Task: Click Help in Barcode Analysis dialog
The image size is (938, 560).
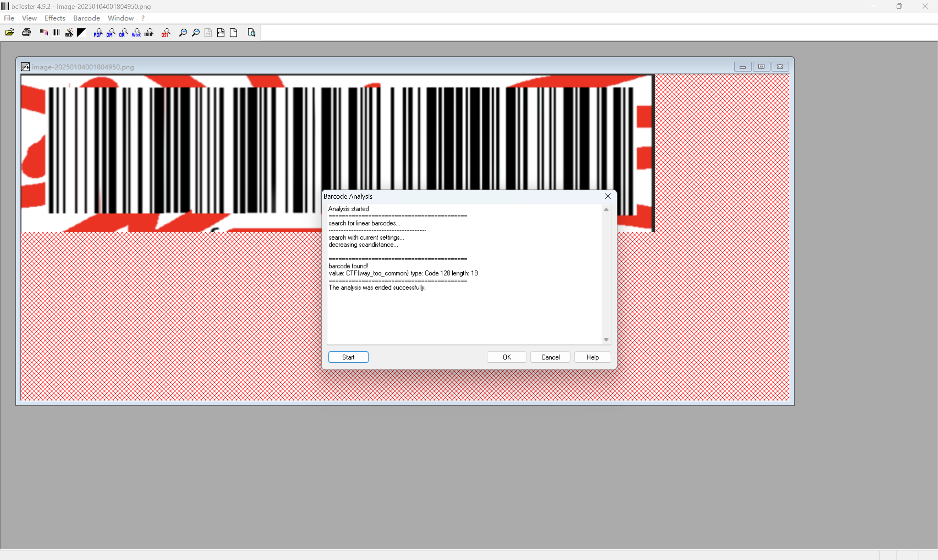Action: [592, 357]
